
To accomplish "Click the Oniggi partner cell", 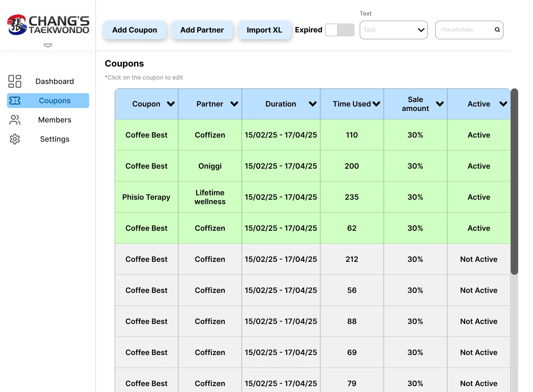I will pos(210,166).
